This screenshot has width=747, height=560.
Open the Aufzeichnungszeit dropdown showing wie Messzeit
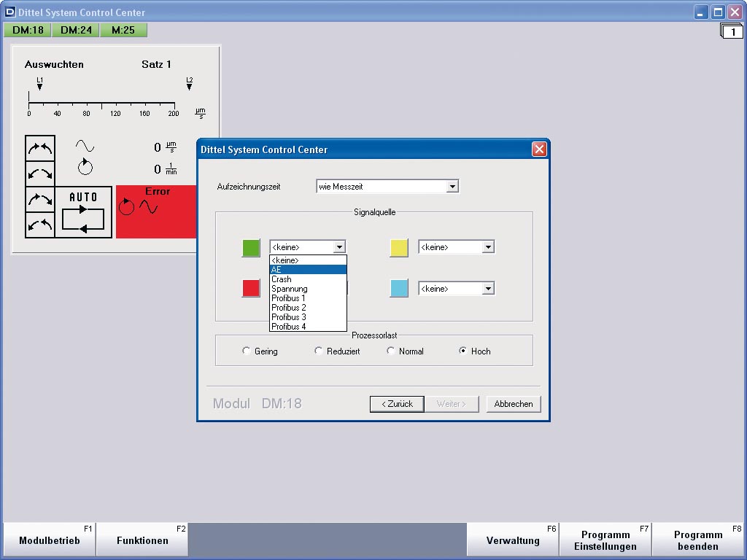click(453, 186)
